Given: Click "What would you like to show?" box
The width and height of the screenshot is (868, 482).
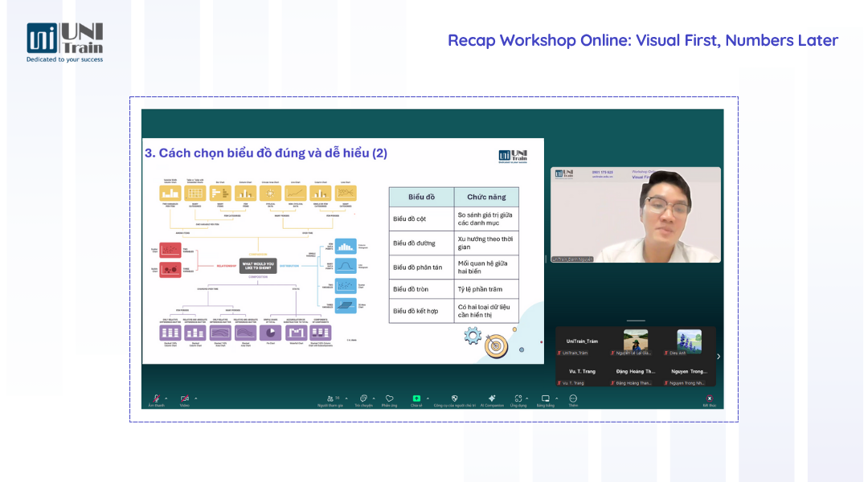Looking at the screenshot, I should click(258, 266).
